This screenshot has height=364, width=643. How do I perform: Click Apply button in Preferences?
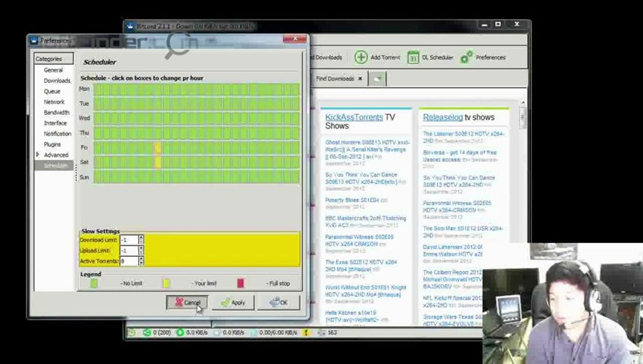[x=233, y=302]
